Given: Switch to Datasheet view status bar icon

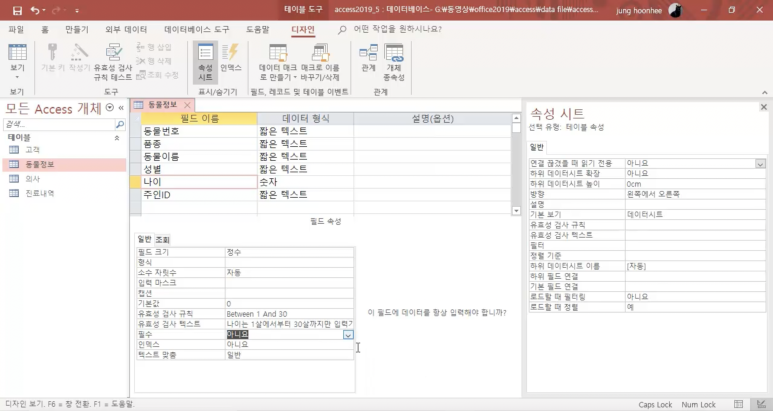Looking at the screenshot, I should pos(738,404).
